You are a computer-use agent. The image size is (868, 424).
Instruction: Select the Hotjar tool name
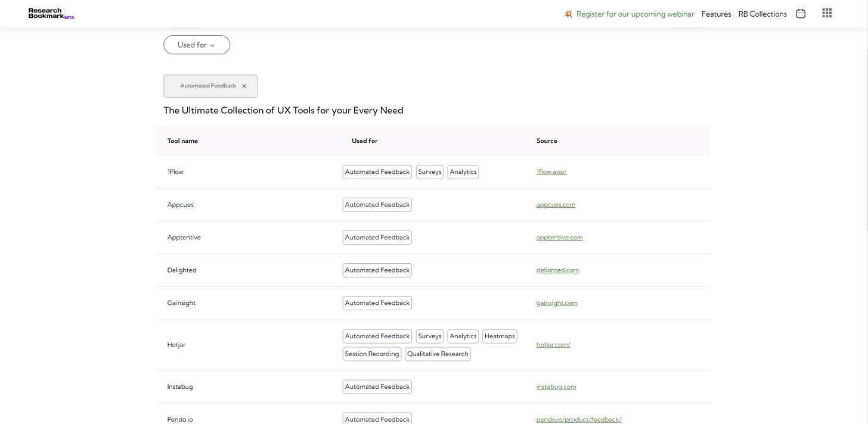click(176, 345)
